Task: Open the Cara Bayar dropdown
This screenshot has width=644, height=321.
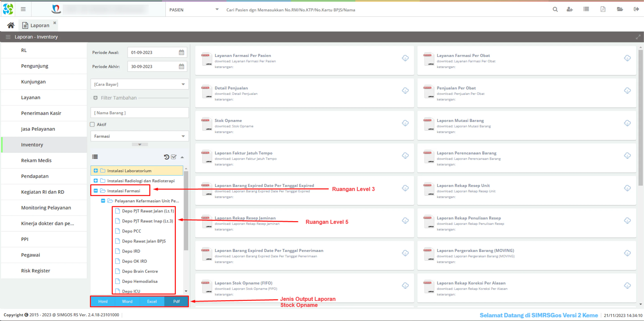Action: coord(140,84)
